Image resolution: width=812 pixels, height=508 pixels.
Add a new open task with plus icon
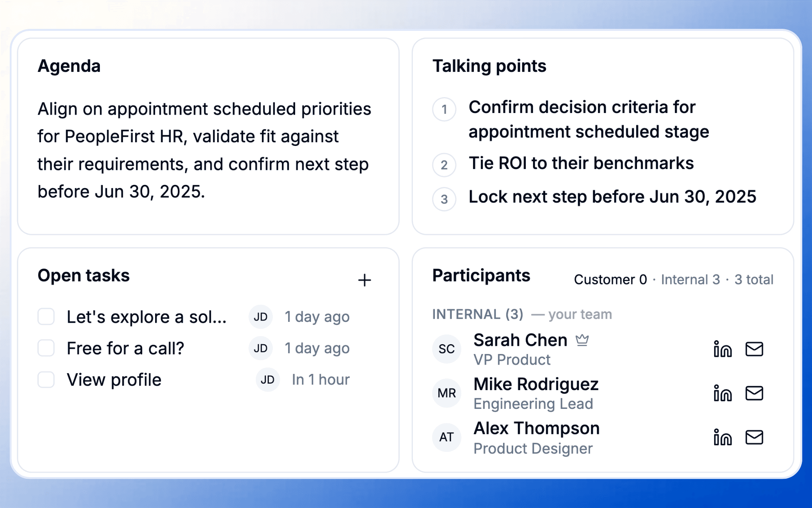click(364, 280)
